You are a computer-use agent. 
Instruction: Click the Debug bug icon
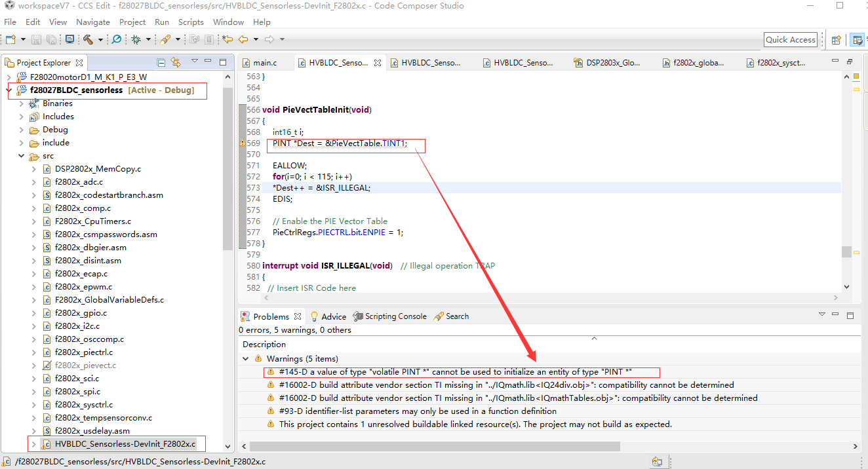point(136,39)
